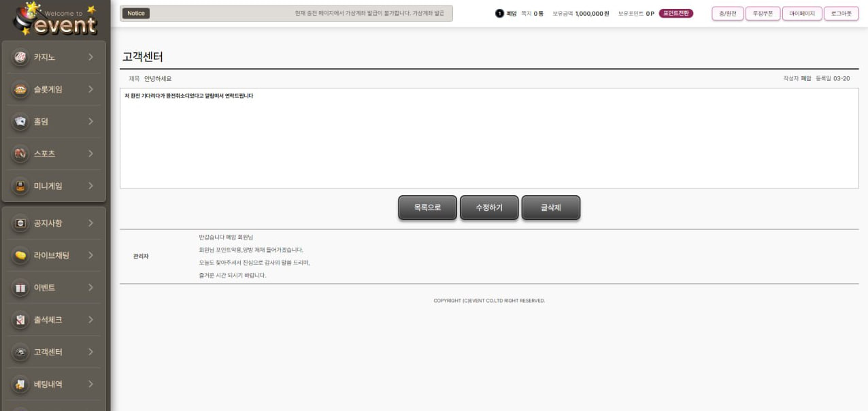This screenshot has width=868, height=411.
Task: Click the event site logo
Action: click(x=56, y=19)
